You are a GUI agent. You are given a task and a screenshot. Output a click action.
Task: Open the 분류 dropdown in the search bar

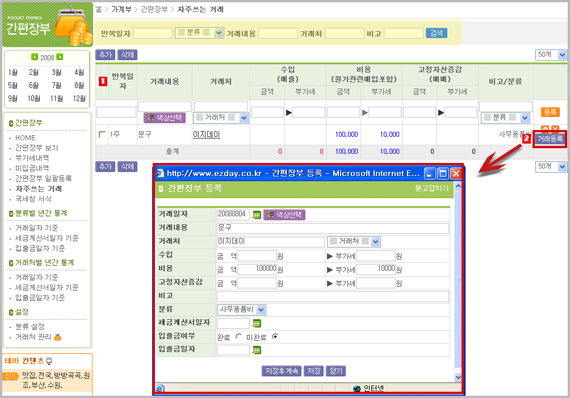(x=200, y=33)
